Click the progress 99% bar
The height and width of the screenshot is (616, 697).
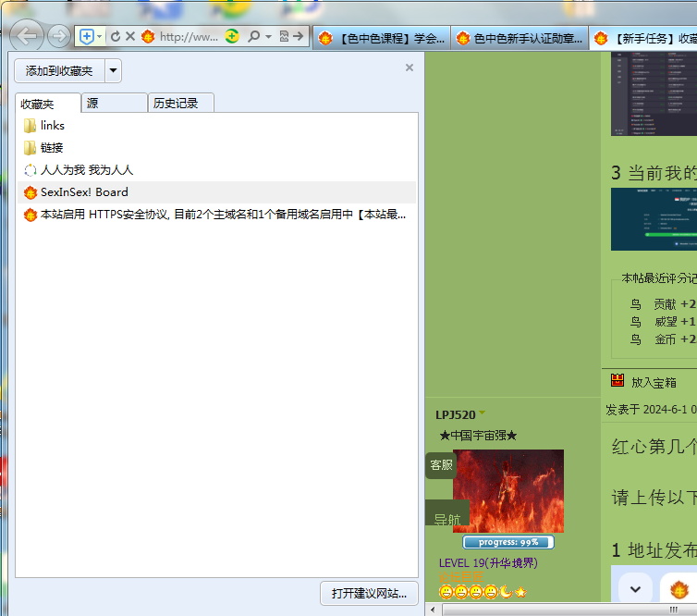[x=507, y=542]
